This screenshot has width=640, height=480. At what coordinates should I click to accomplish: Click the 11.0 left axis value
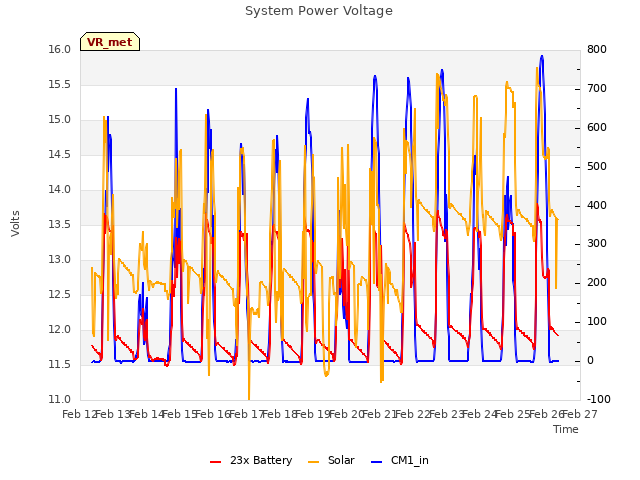click(x=60, y=399)
